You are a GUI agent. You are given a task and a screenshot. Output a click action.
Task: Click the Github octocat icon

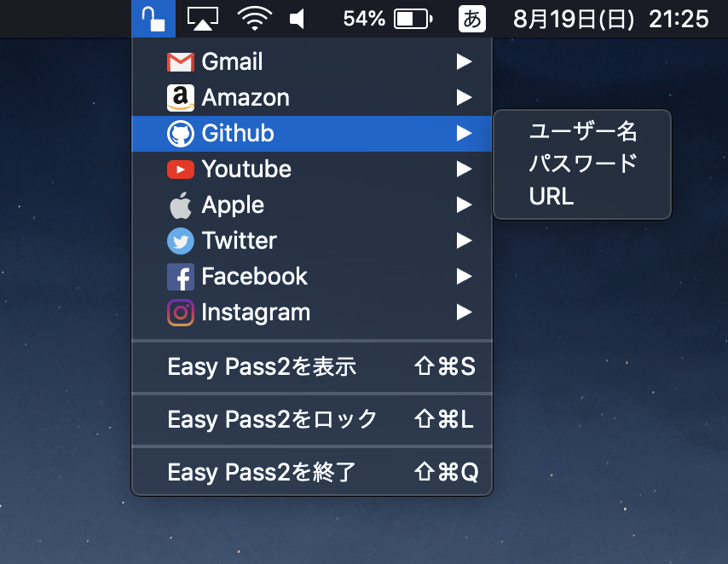coord(181,134)
